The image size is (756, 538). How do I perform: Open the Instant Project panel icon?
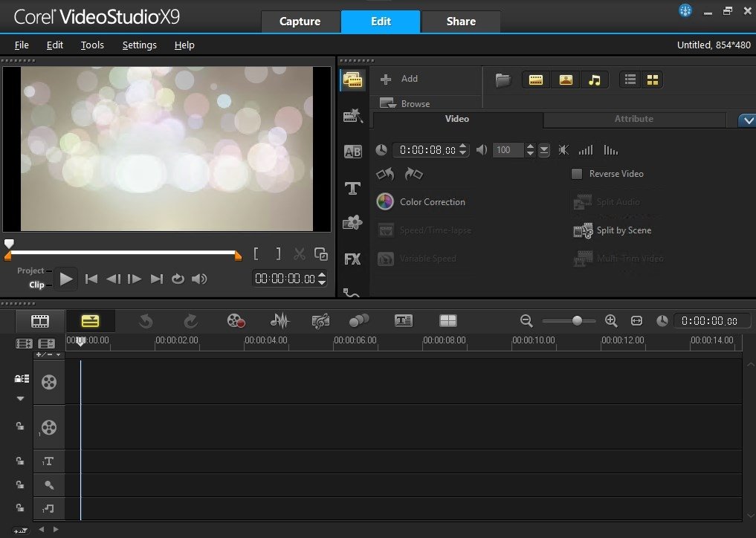click(352, 116)
